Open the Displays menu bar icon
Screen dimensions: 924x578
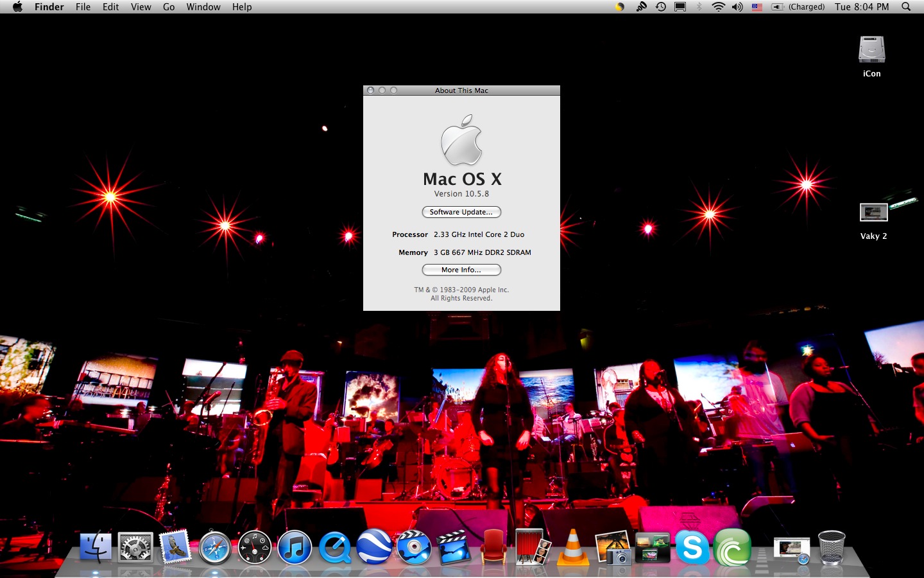click(680, 7)
